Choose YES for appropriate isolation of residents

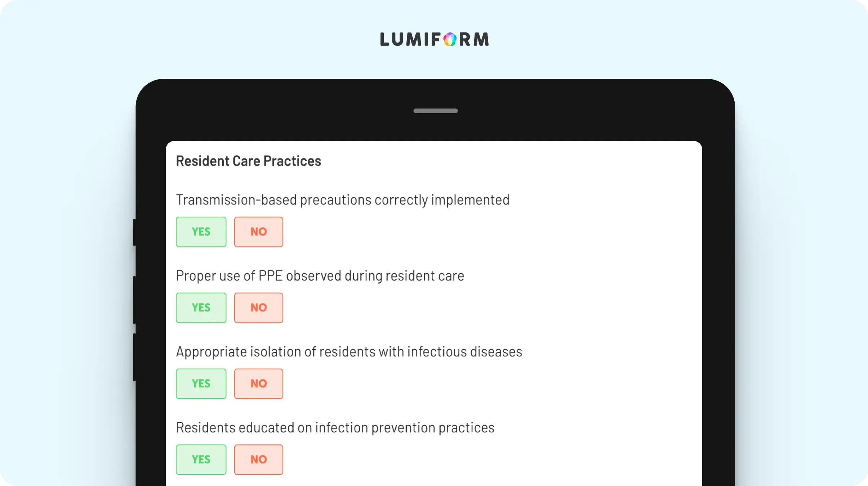(201, 384)
